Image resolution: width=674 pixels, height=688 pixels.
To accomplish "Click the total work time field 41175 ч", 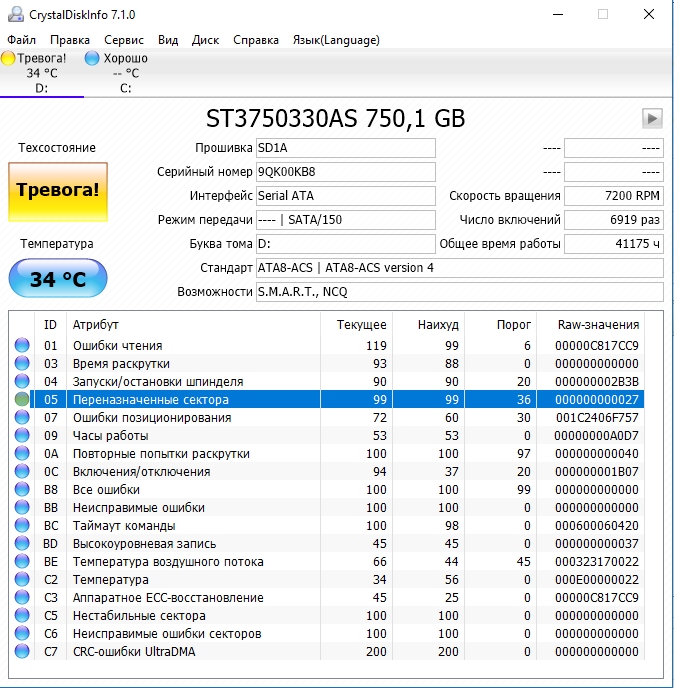I will [x=614, y=244].
